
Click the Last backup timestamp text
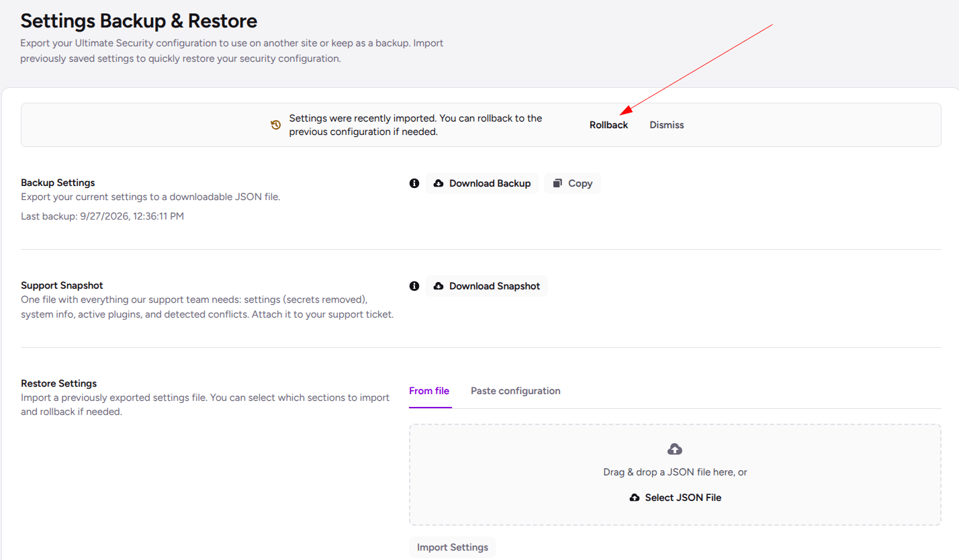point(102,216)
